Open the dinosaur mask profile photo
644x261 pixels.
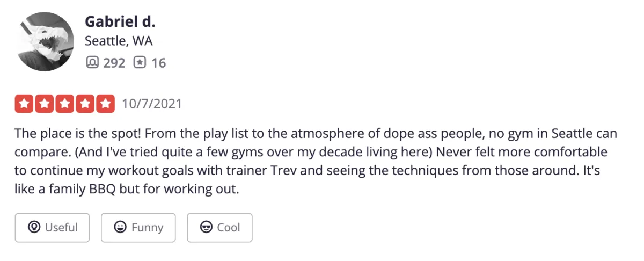(x=45, y=42)
